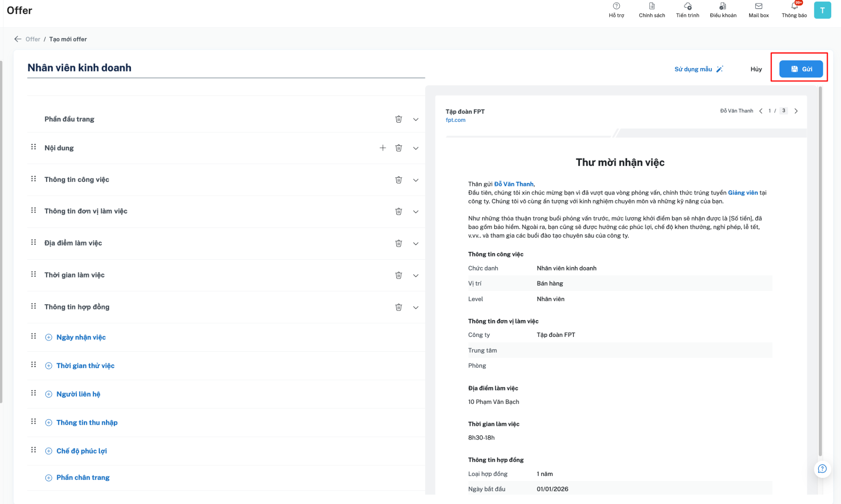Expand the Nội dung section chevron
841x504 pixels.
tap(416, 148)
